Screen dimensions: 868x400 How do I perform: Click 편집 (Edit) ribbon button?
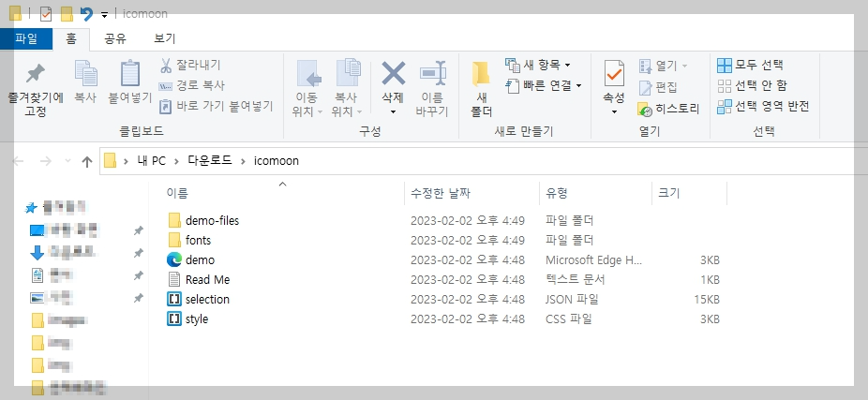pyautogui.click(x=658, y=87)
